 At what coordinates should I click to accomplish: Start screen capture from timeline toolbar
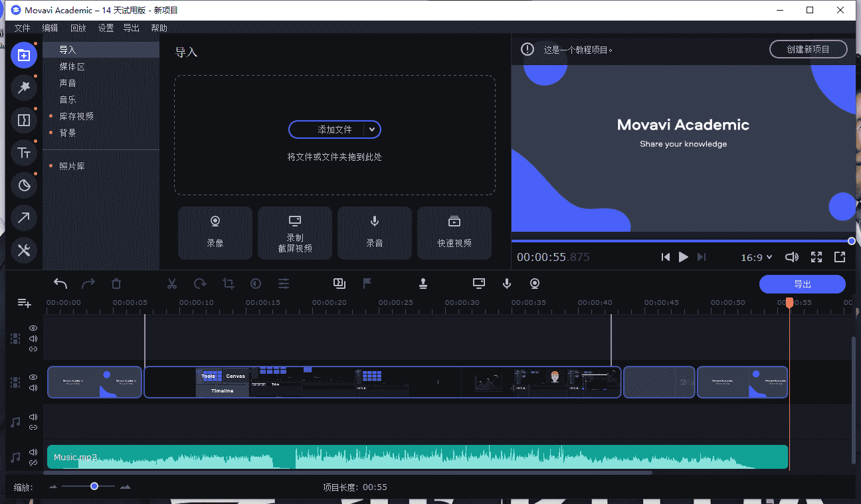[479, 284]
